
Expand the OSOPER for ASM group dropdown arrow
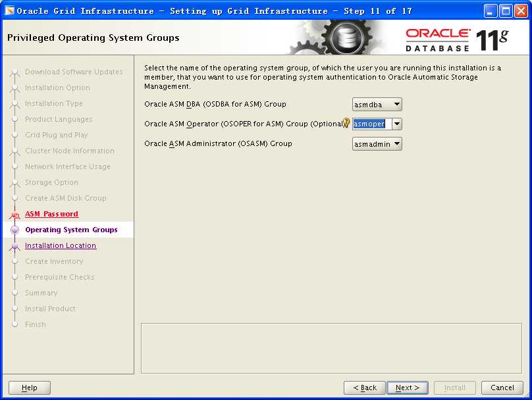click(x=397, y=124)
